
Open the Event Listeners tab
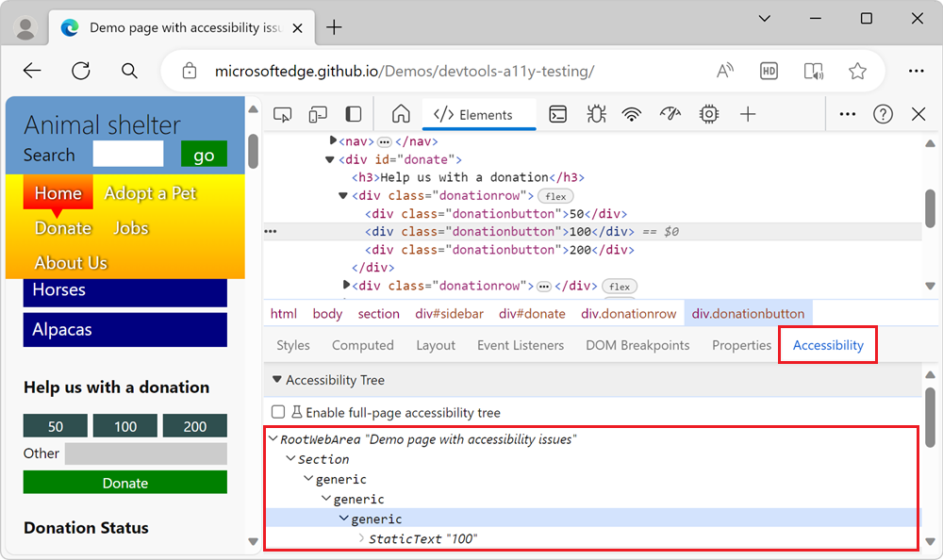tap(521, 345)
